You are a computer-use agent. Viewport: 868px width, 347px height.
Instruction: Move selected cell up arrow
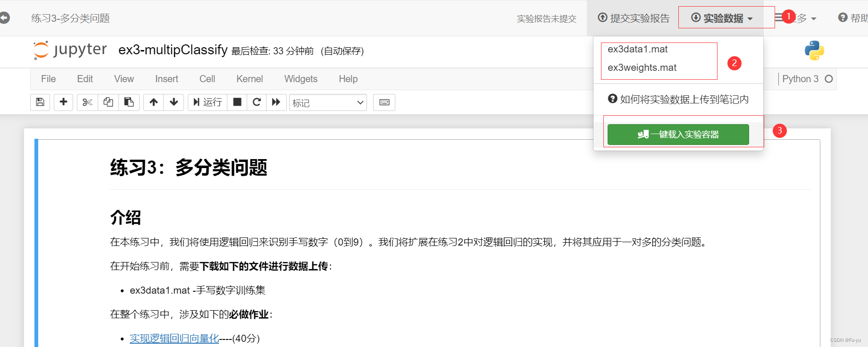pos(154,102)
